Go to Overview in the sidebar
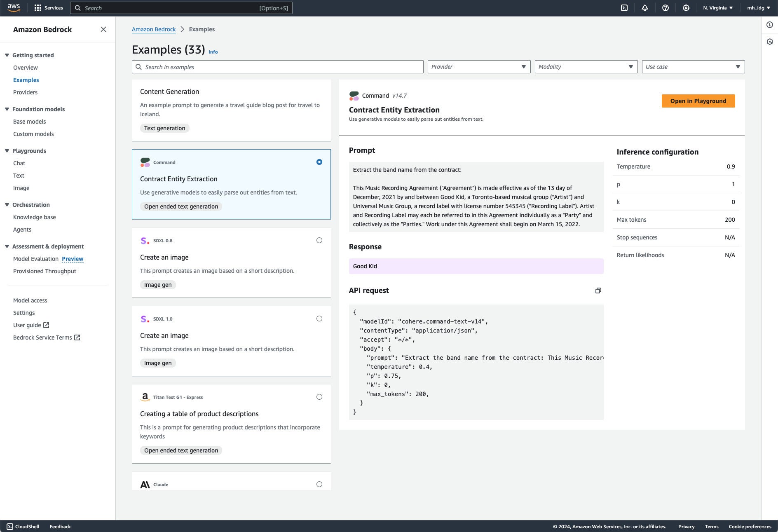Viewport: 778px width, 532px height. 25,68
